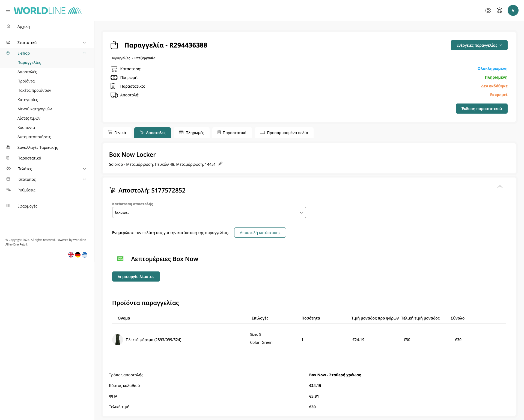Switch to the Πληρωμές tab

pos(192,133)
